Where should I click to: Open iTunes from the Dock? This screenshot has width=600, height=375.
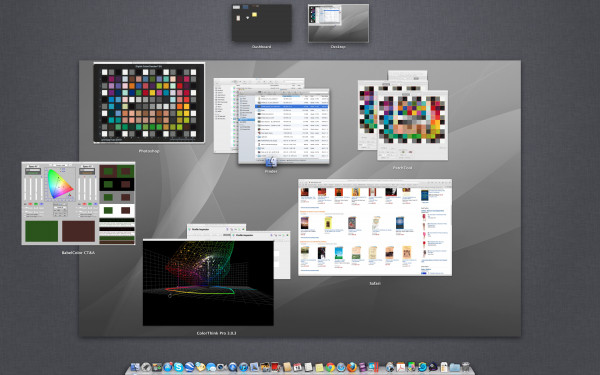[x=243, y=367]
